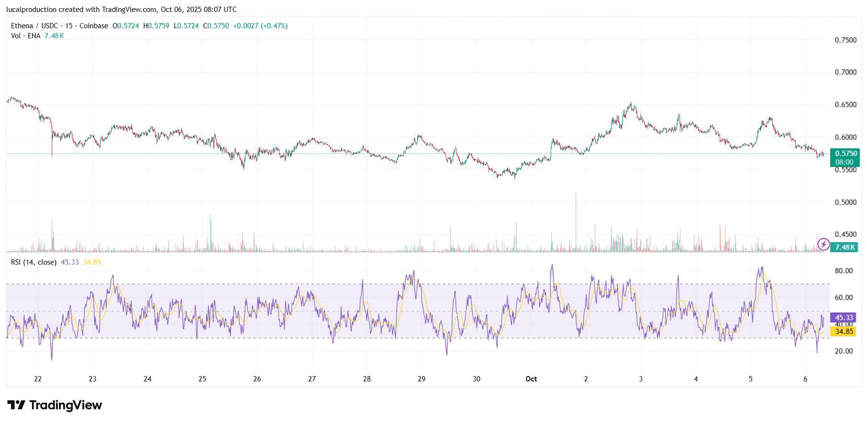The image size is (868, 423).
Task: Click the 20.00 level on RSI scale
Action: click(x=844, y=351)
